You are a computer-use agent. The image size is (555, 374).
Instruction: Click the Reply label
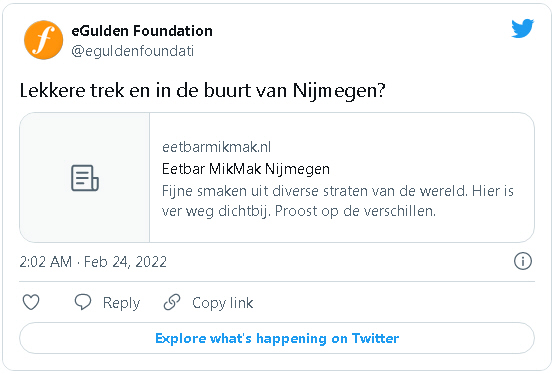click(121, 303)
